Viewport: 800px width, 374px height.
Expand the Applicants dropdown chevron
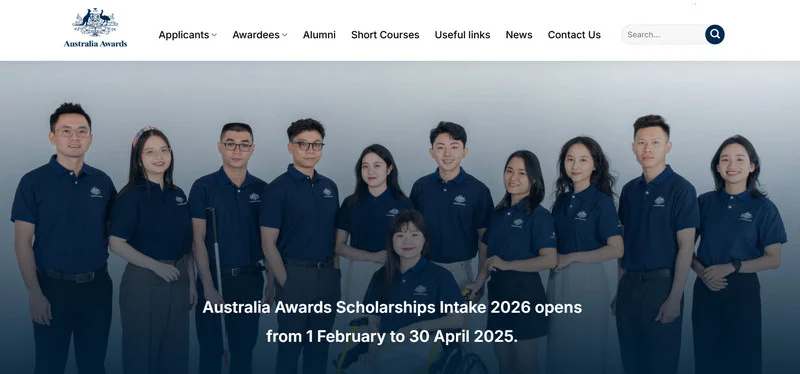214,35
